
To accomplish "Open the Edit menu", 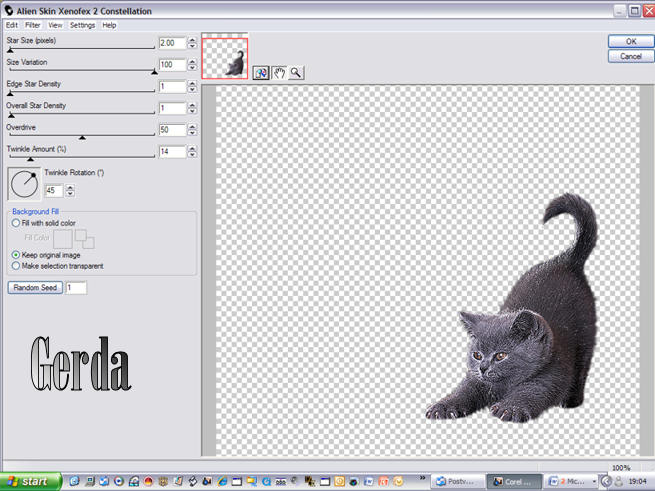I will click(x=12, y=25).
